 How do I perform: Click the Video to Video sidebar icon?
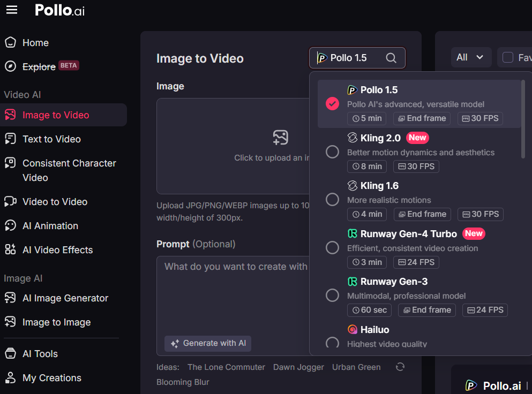click(x=11, y=201)
